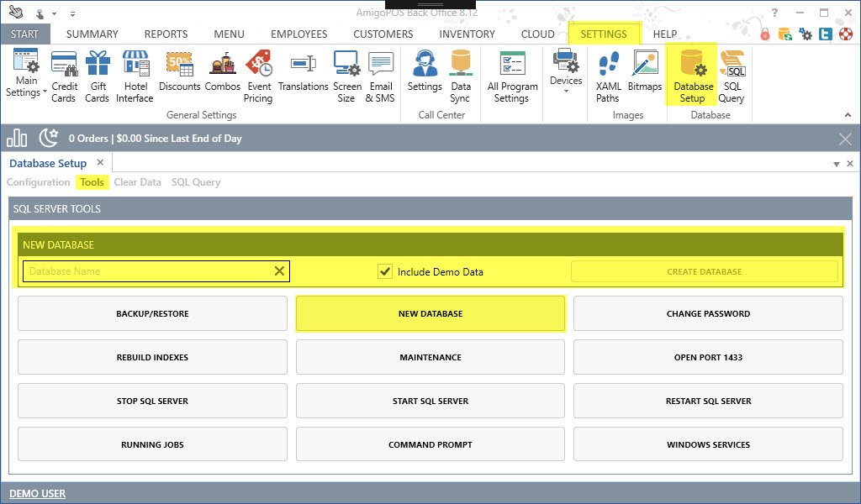
Task: Close the Database Setup tab
Action: coord(100,163)
